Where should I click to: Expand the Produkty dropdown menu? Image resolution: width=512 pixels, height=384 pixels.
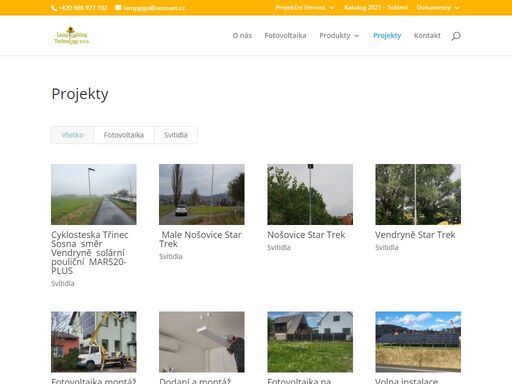339,35
